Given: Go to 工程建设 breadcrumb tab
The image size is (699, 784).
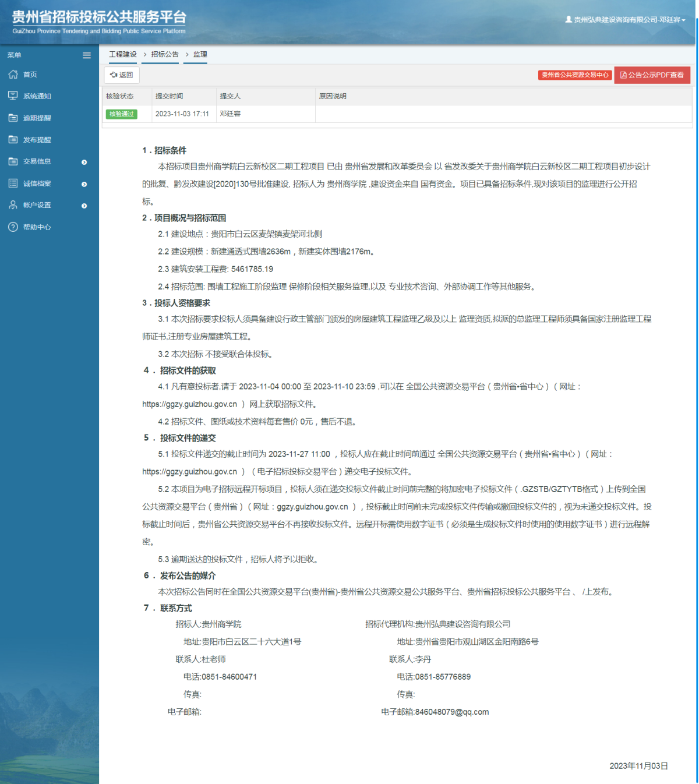Looking at the screenshot, I should 123,54.
